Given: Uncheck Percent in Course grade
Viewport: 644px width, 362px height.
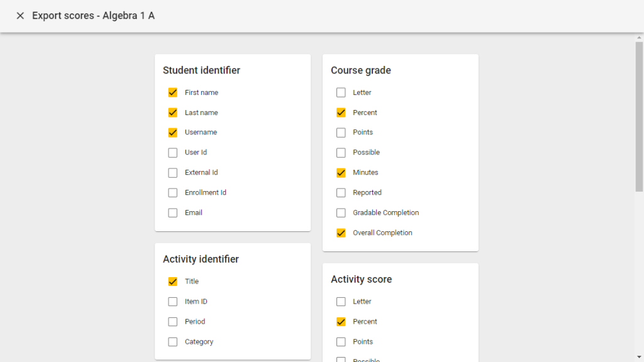Looking at the screenshot, I should coord(340,112).
